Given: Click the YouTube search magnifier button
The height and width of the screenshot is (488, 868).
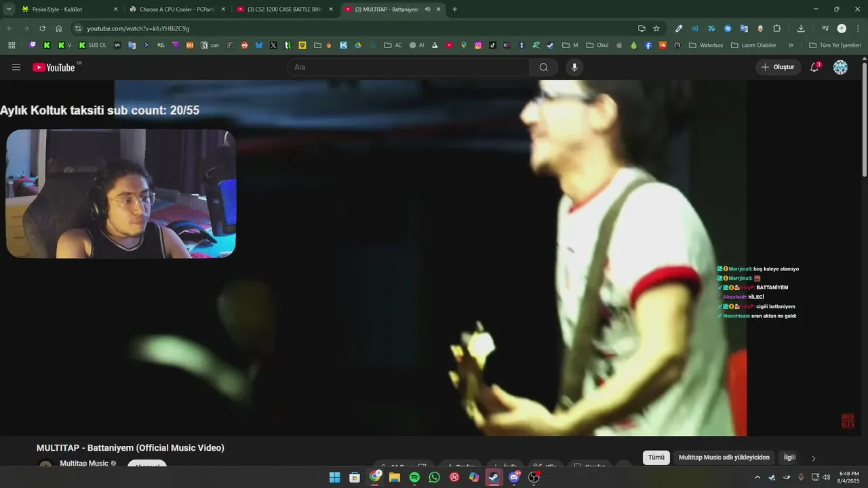Looking at the screenshot, I should 544,67.
